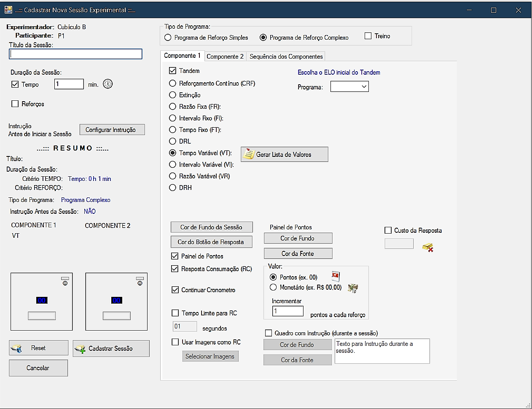
Task: Open Sequência dos Componentes tab
Action: point(286,57)
